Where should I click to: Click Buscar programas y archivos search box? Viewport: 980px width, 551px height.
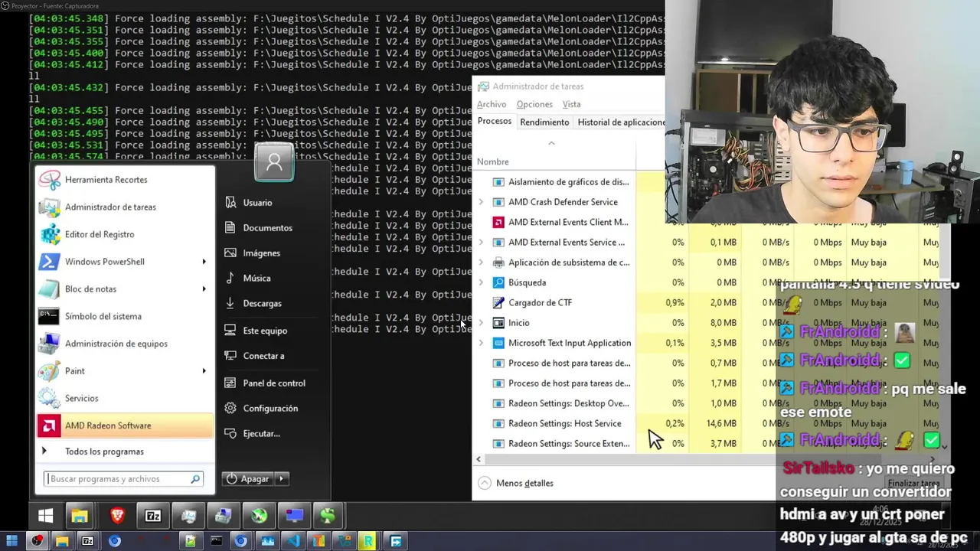click(x=123, y=479)
